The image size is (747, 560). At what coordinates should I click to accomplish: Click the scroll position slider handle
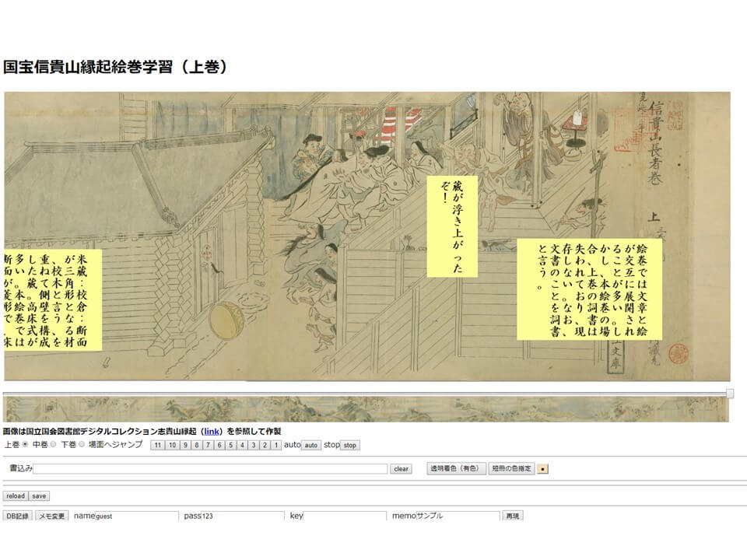coord(730,393)
